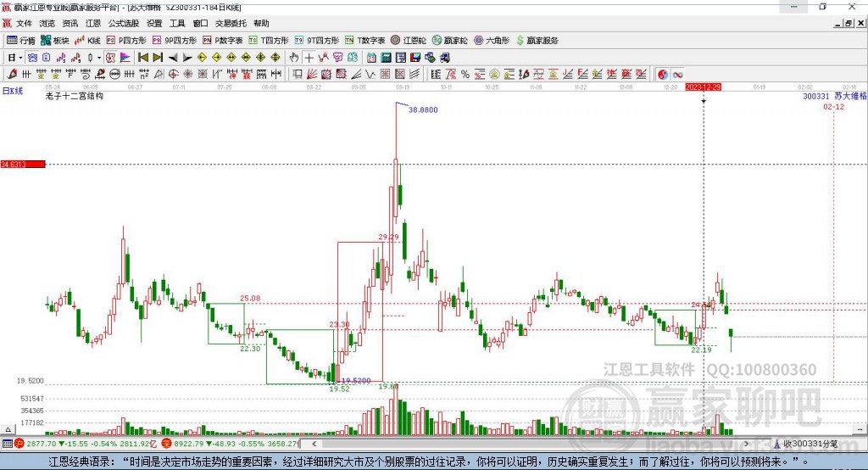
Task: Open the 赢家轮 wheel tool
Action: 449,41
